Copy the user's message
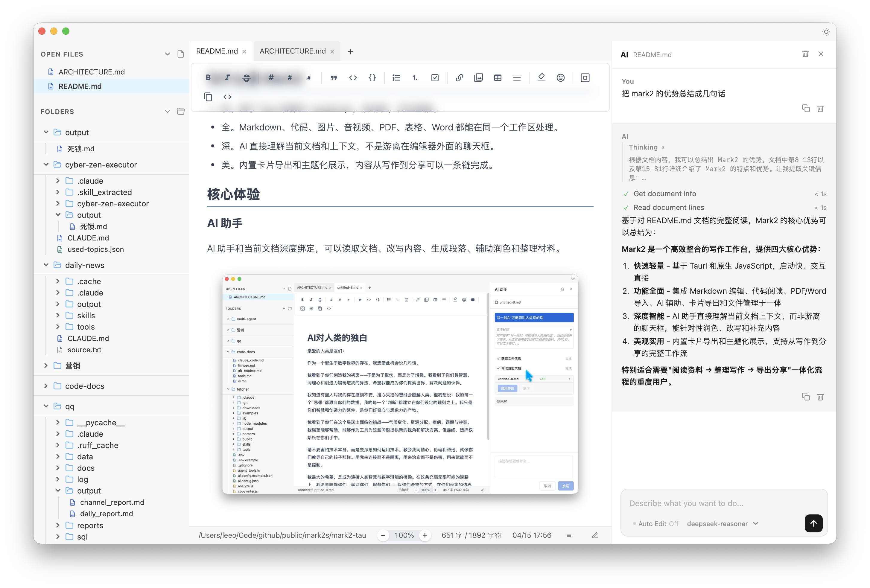 point(806,109)
